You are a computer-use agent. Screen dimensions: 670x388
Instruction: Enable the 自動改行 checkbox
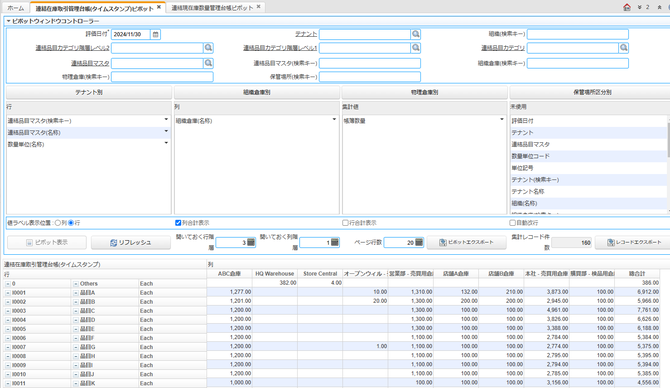point(512,223)
